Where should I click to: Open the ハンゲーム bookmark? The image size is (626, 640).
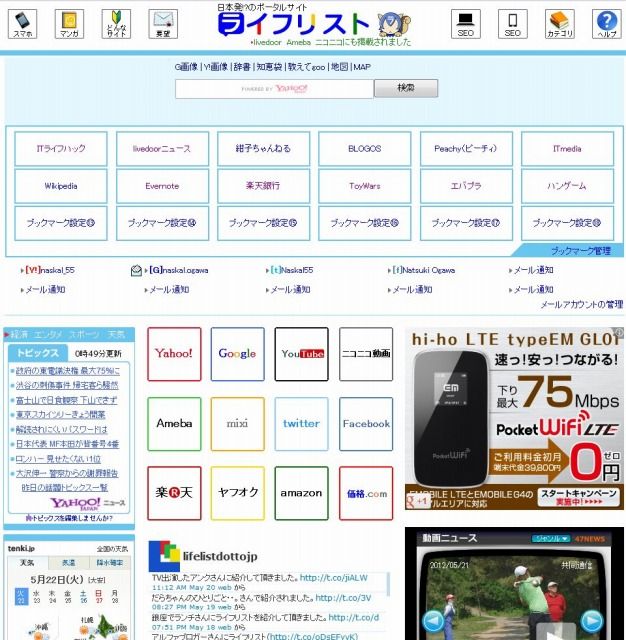(x=568, y=186)
